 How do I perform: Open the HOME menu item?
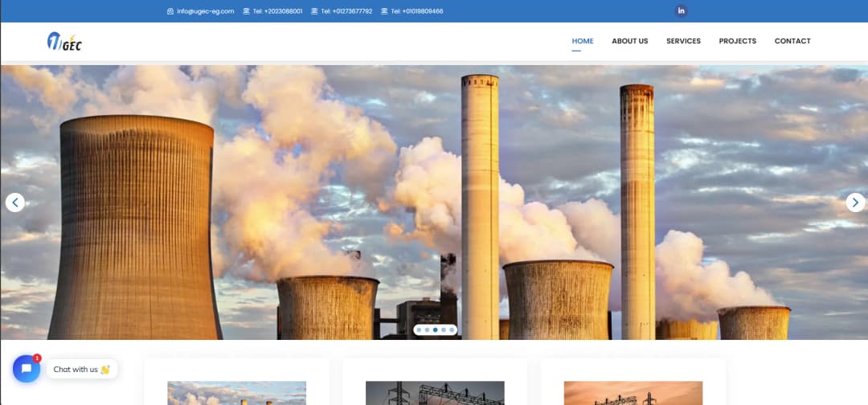coord(583,41)
